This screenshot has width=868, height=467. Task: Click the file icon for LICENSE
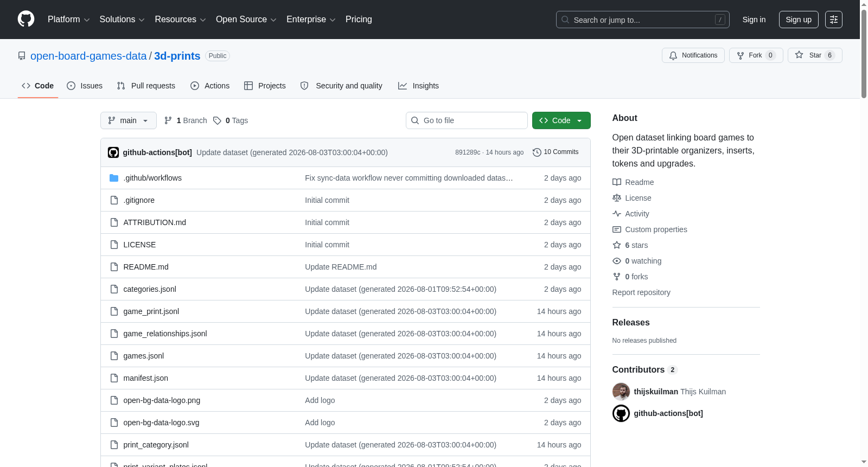pyautogui.click(x=114, y=245)
